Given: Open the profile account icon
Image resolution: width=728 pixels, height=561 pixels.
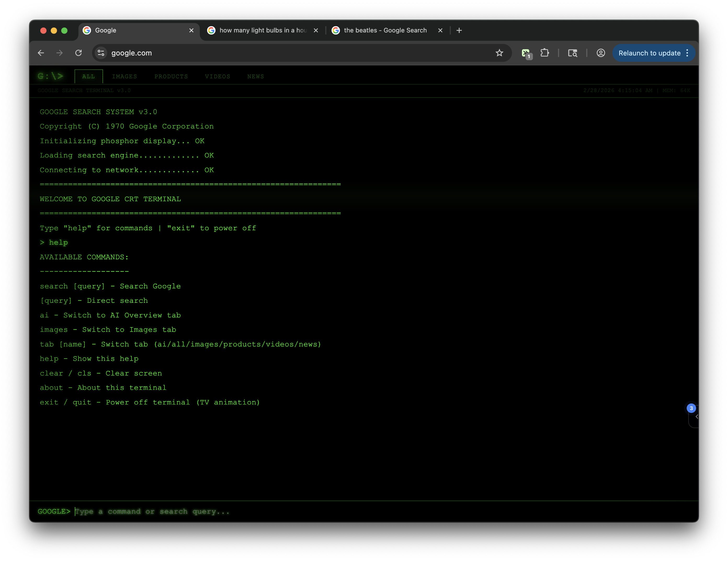Looking at the screenshot, I should pyautogui.click(x=601, y=53).
